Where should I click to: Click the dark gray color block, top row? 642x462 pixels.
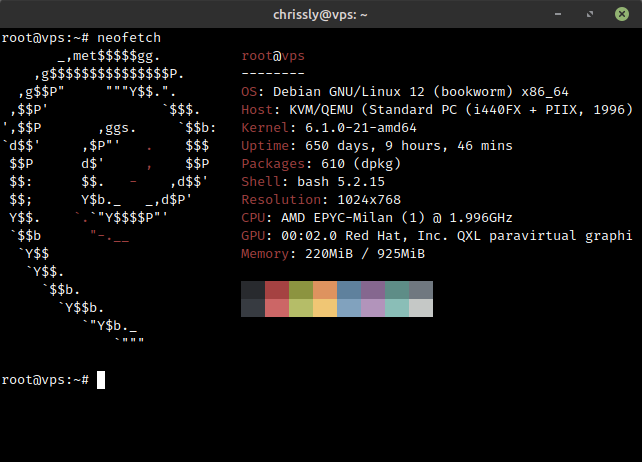[x=253, y=290]
